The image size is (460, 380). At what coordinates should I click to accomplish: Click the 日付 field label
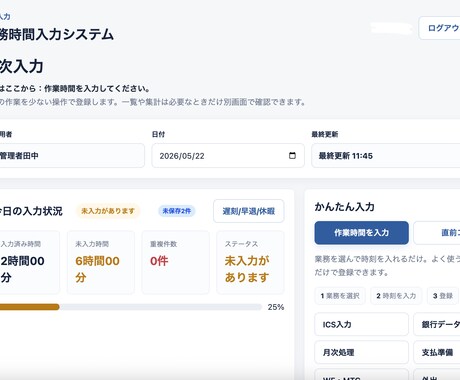[x=158, y=134]
